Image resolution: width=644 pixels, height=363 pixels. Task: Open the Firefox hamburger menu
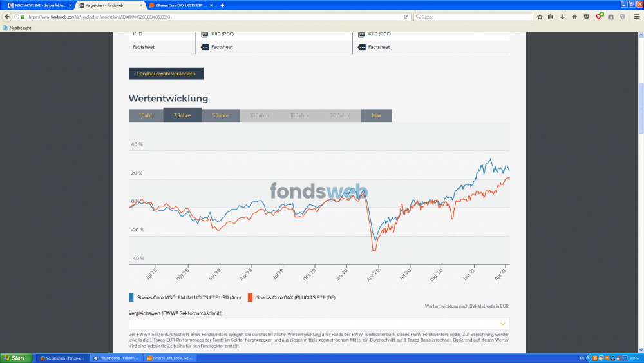(637, 17)
